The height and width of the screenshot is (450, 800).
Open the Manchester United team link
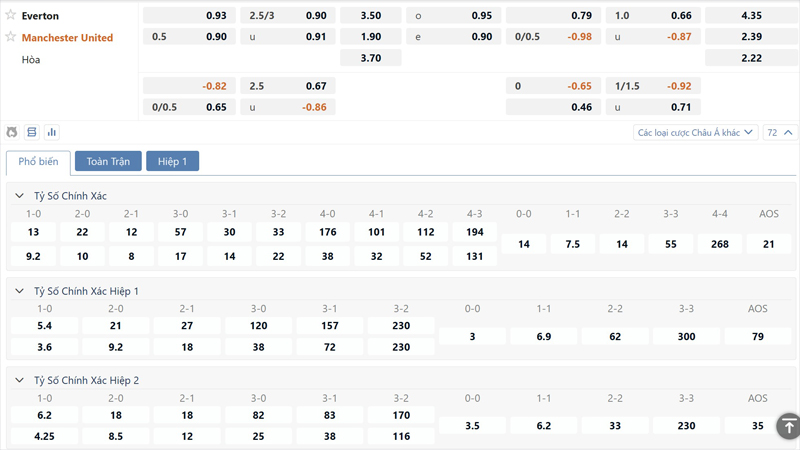(67, 37)
